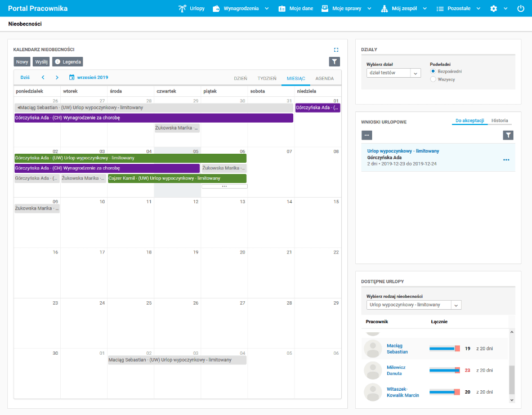Open the Urlop wypoczynkowy - limitowany request link
This screenshot has height=415, width=532.
[403, 151]
